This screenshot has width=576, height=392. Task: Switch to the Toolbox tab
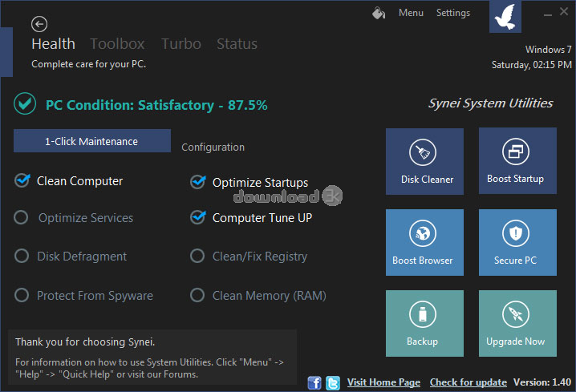click(118, 44)
